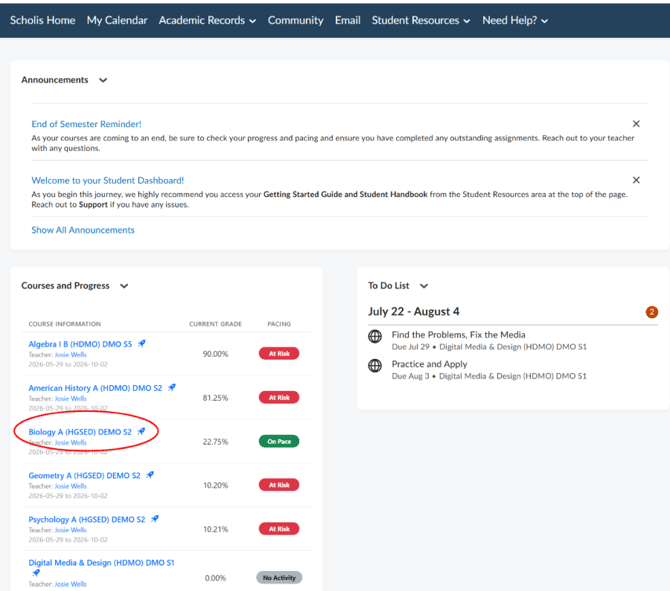Click rocket icon beside American History A
The width and height of the screenshot is (670, 591).
[x=171, y=387]
